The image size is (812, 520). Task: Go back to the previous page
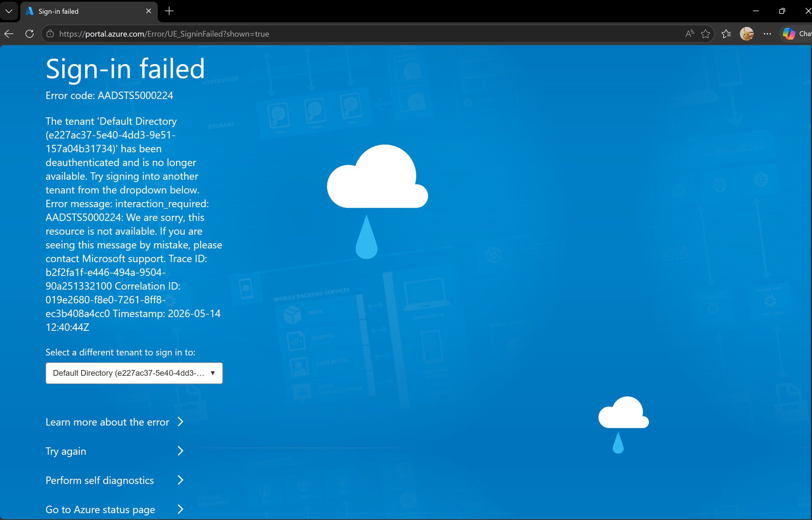(9, 34)
